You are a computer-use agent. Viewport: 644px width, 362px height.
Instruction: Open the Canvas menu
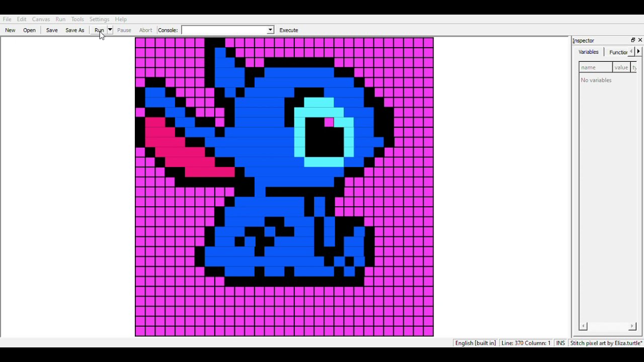tap(41, 19)
